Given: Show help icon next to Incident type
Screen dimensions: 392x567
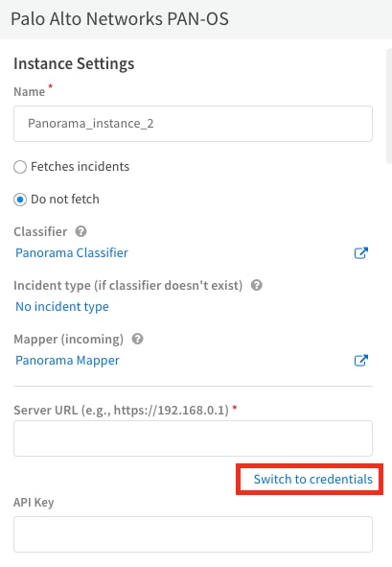Looking at the screenshot, I should point(257,285).
